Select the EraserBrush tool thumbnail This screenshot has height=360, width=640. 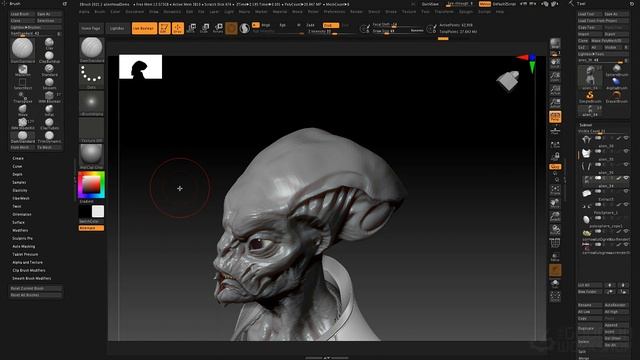coord(616,97)
